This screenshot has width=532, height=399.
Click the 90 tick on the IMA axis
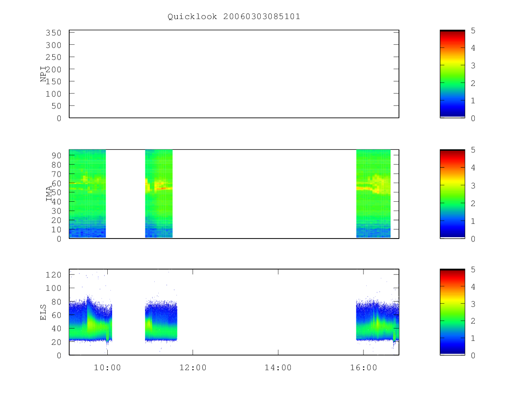[x=57, y=155]
